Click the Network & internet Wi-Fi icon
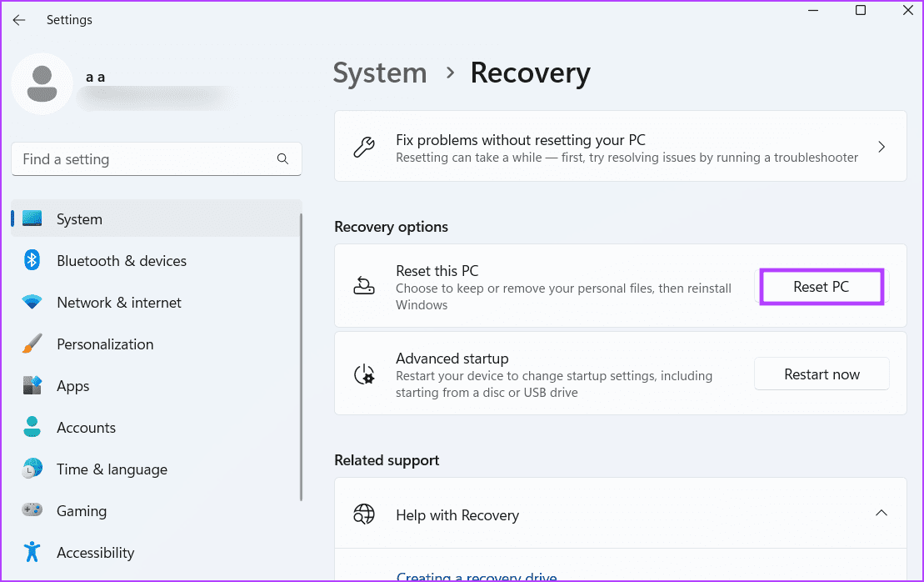Screen dimensions: 924x582 click(x=32, y=303)
